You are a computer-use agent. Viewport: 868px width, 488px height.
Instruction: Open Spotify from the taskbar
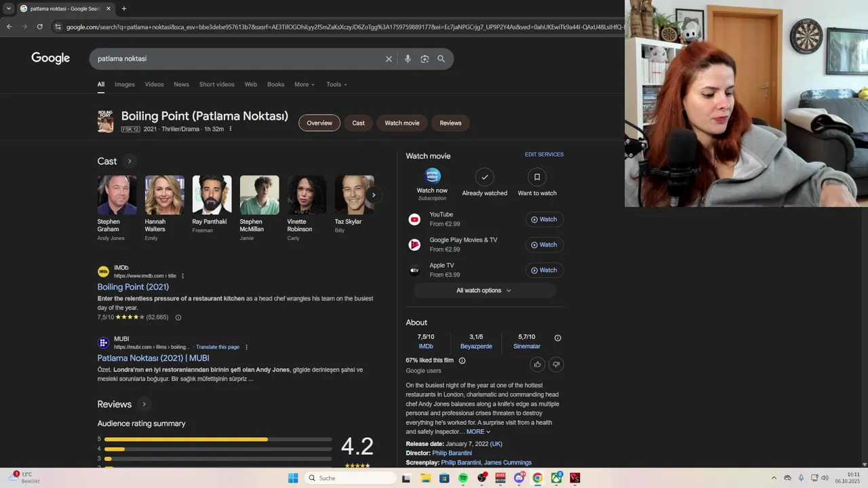coord(463,478)
